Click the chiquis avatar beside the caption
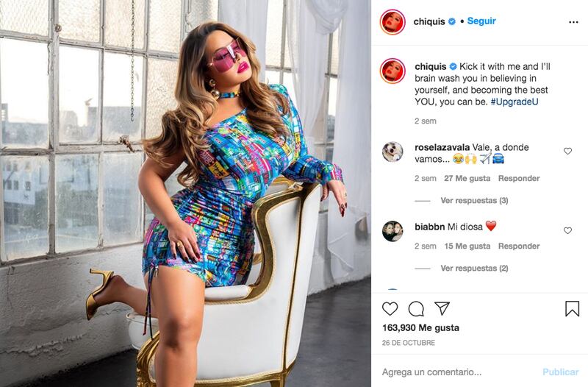Viewport: 588px width, 387px height. 392,71
